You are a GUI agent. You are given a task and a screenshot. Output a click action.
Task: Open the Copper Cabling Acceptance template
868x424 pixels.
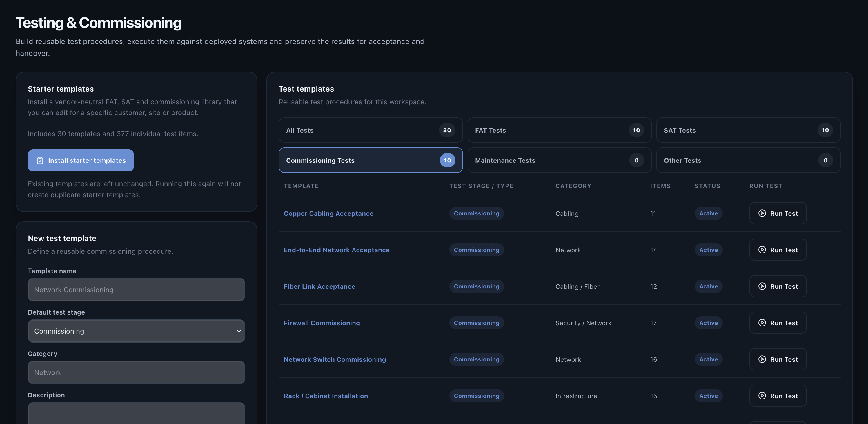328,213
